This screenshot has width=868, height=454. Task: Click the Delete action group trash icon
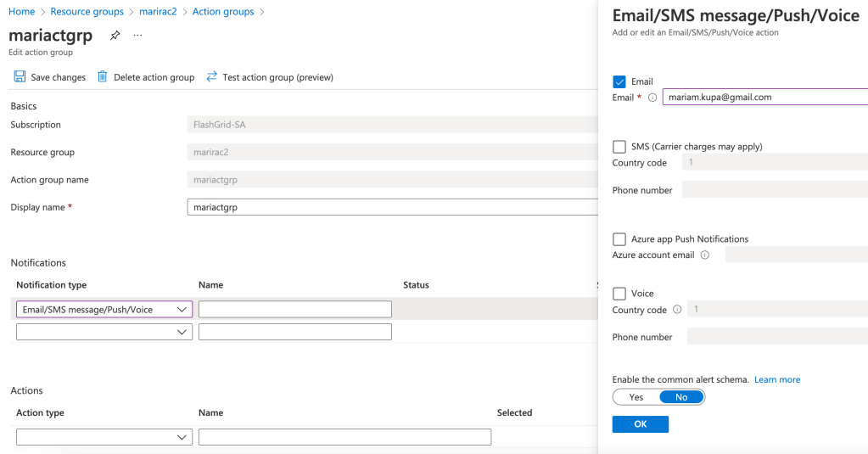pos(103,77)
